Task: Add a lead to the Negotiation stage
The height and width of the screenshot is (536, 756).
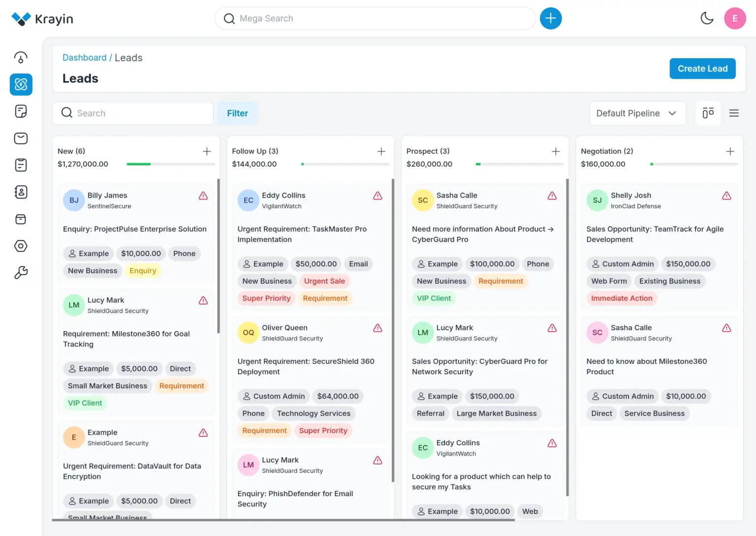Action: coord(730,151)
